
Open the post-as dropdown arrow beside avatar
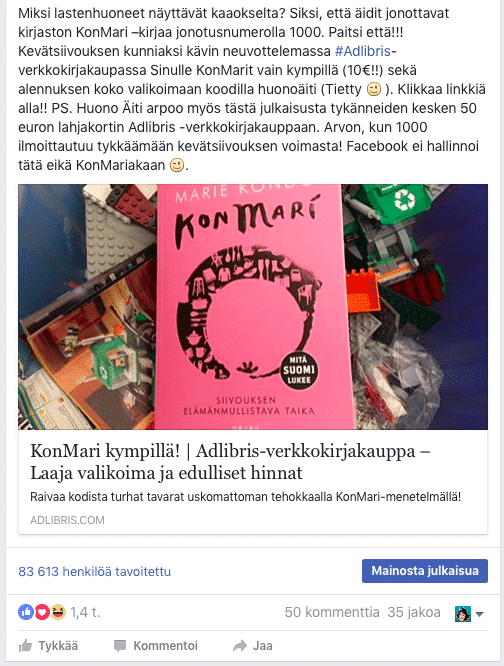coord(480,614)
